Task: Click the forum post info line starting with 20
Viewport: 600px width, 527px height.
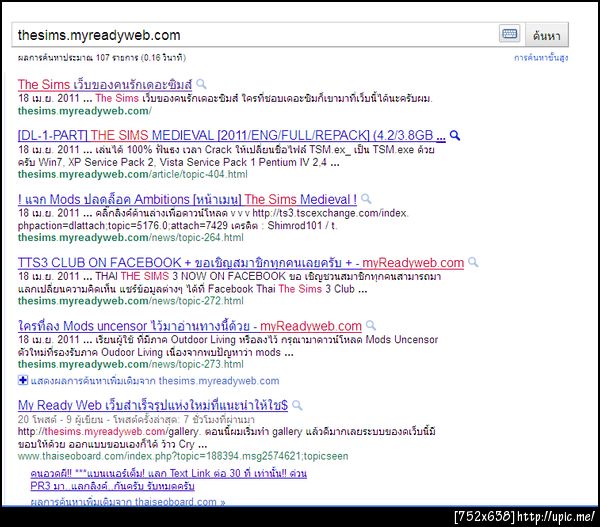Action: point(136,419)
